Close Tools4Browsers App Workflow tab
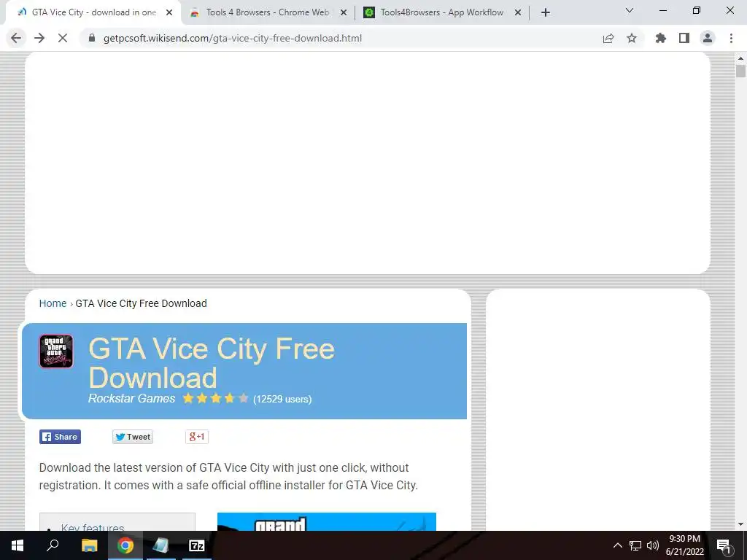 click(x=518, y=13)
